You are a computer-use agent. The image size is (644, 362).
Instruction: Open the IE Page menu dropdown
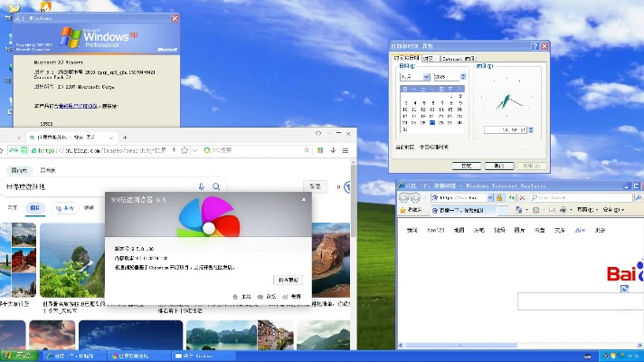tap(586, 210)
